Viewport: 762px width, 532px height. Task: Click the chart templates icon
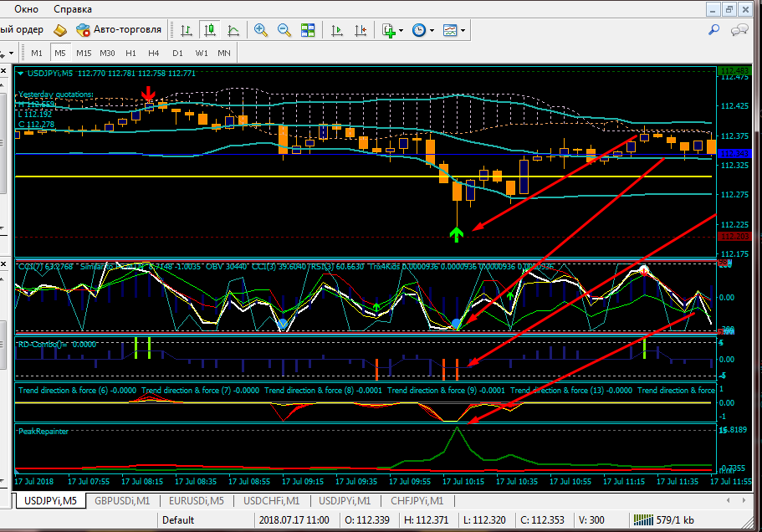click(x=450, y=30)
